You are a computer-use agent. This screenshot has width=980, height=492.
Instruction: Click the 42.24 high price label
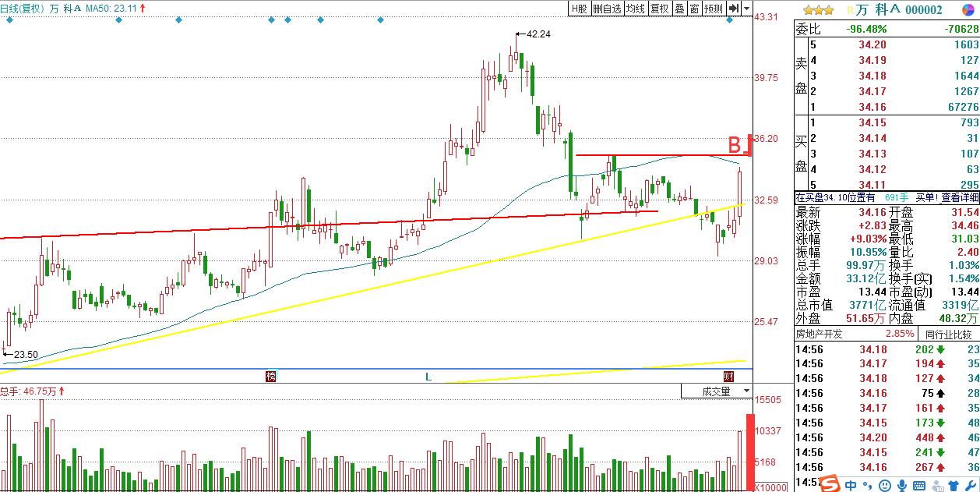coord(539,34)
